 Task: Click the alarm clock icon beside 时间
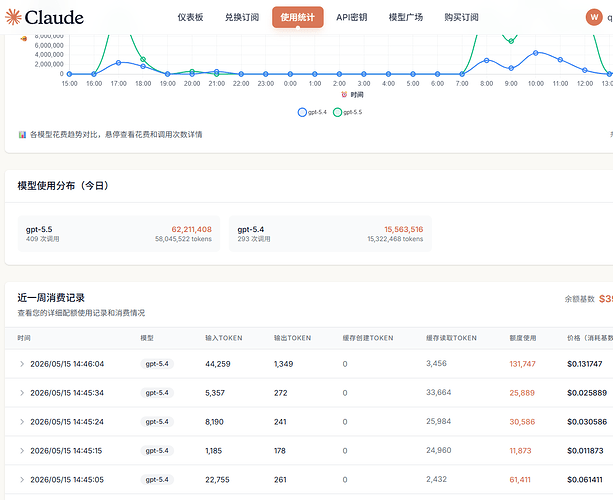(344, 94)
